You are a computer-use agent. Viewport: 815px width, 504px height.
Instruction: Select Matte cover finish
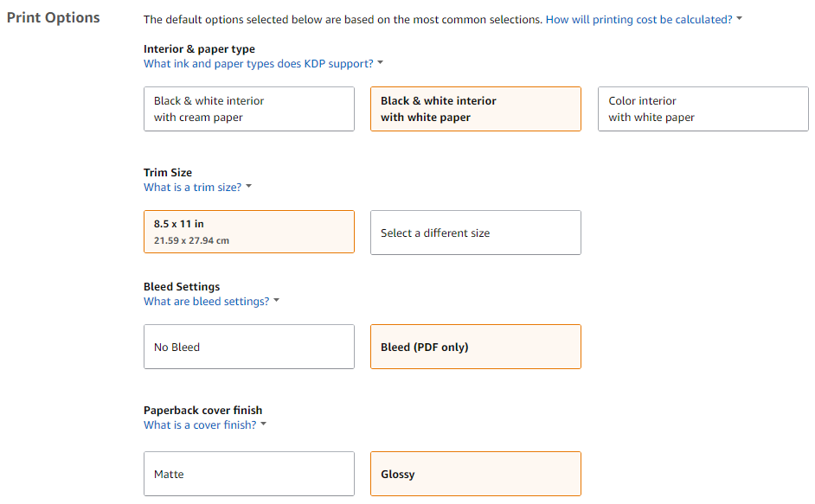249,474
